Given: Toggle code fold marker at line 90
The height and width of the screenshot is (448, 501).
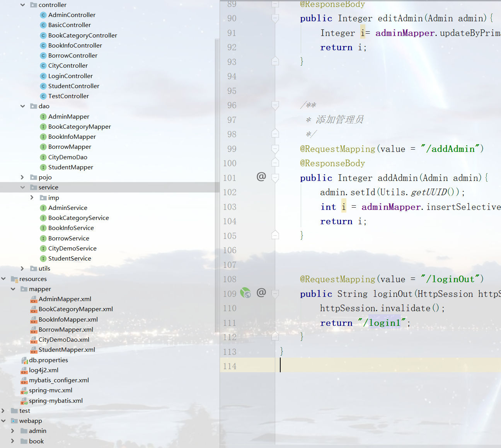Looking at the screenshot, I should click(x=275, y=18).
